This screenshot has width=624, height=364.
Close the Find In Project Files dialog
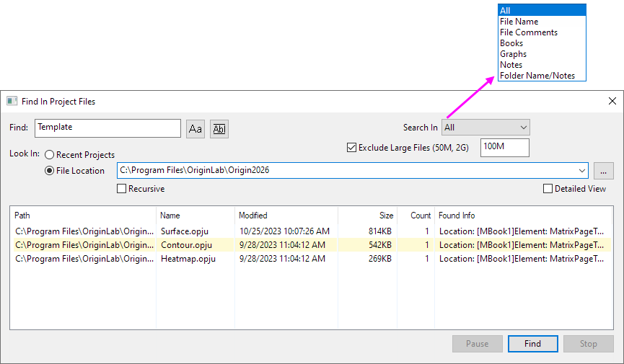[x=612, y=102]
